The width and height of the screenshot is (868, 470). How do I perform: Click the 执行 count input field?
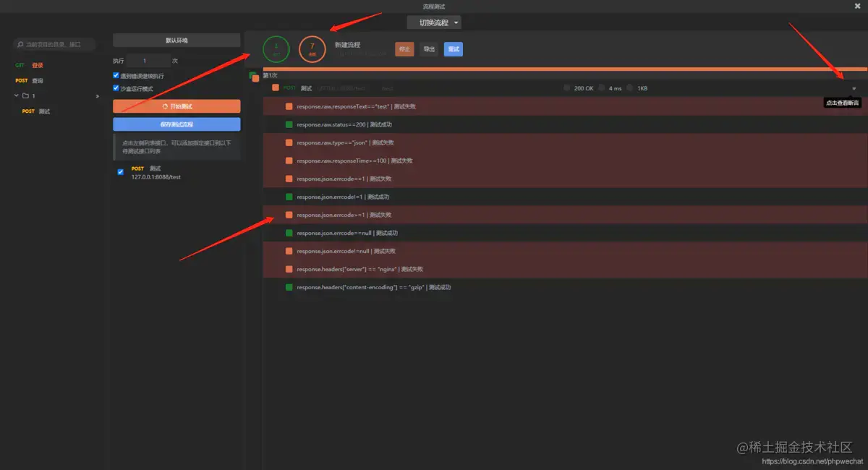click(148, 61)
